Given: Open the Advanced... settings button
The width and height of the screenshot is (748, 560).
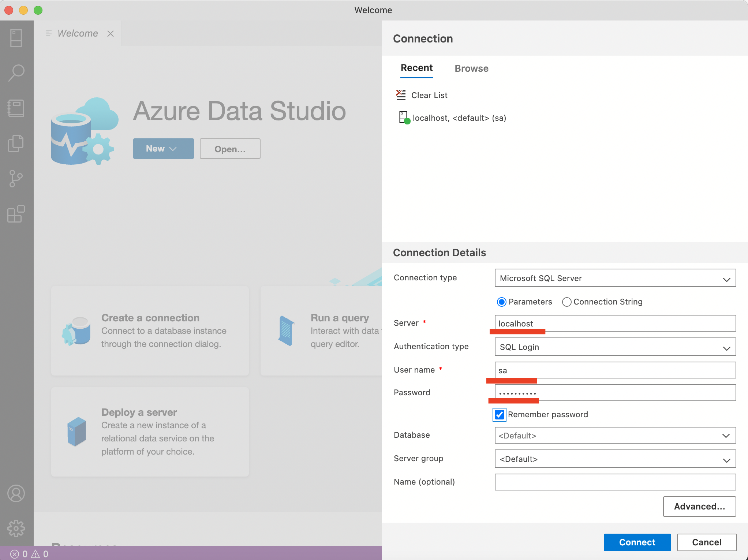Looking at the screenshot, I should coord(699,506).
